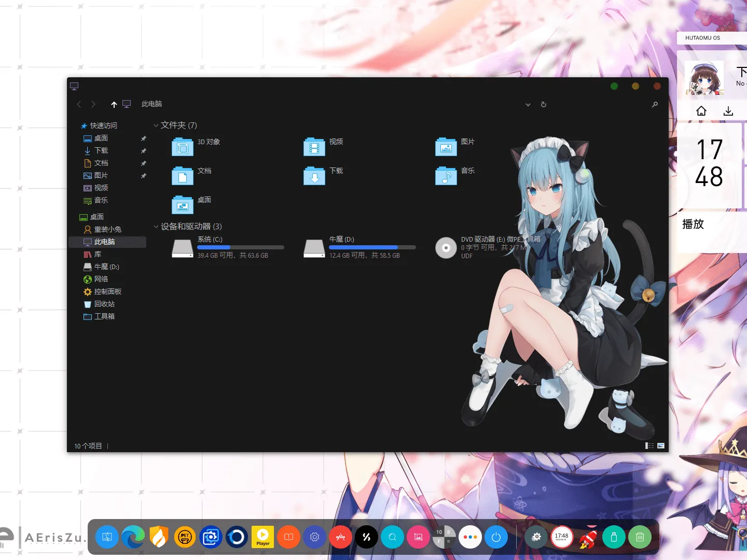
Task: Open the trash bin icon in the tray area
Action: 640,537
